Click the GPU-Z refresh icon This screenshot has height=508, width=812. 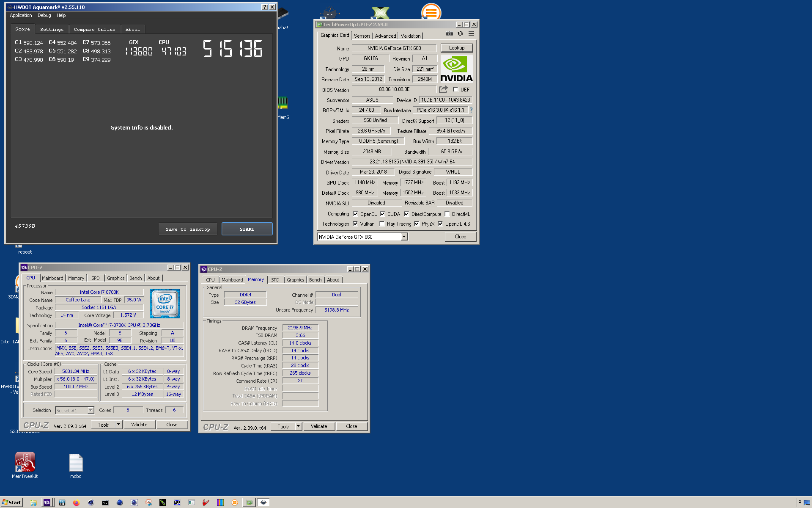tap(461, 34)
